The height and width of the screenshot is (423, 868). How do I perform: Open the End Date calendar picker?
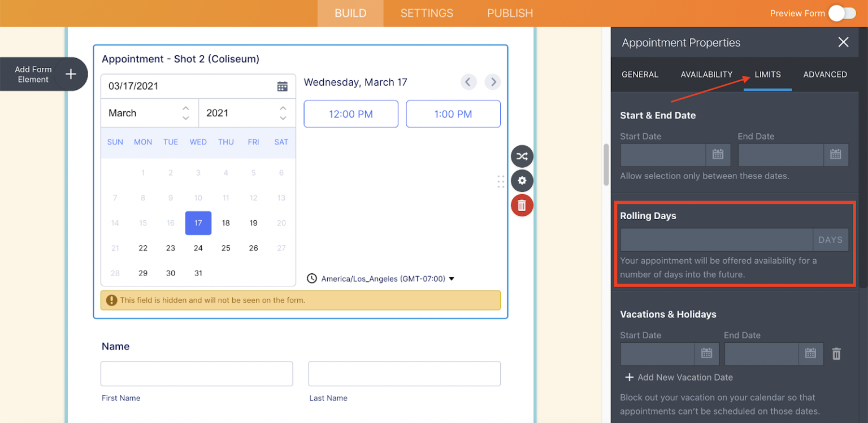[x=836, y=155]
